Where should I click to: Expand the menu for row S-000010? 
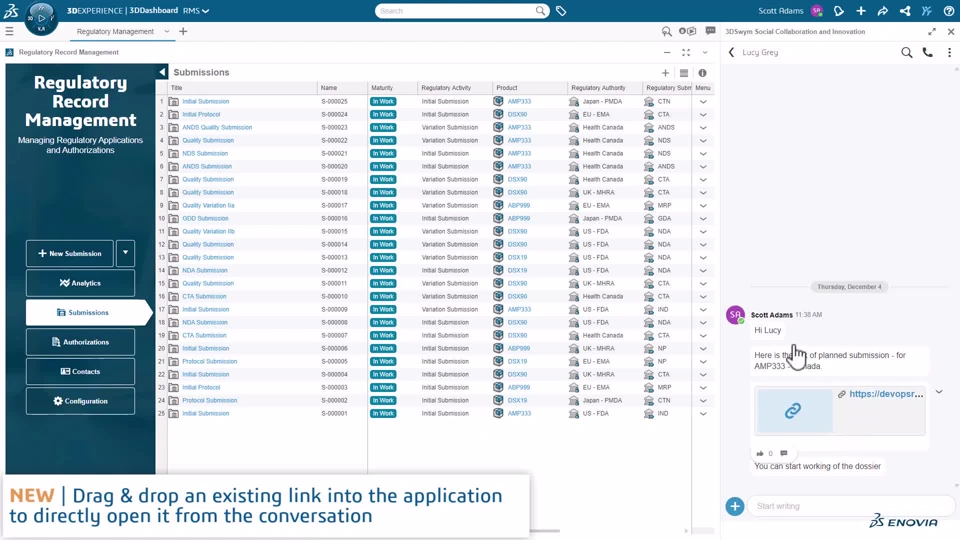[703, 296]
